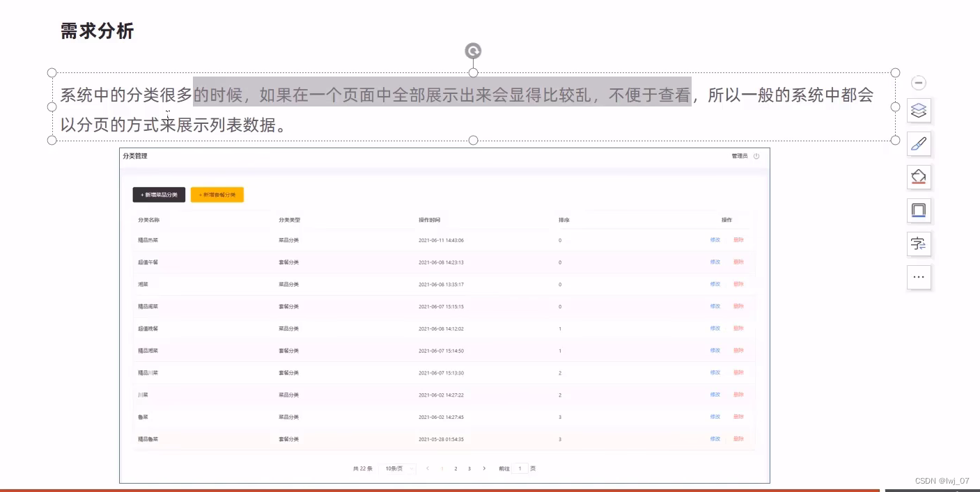
Task: Click 修改 in the 超值晚餐 row
Action: click(715, 328)
